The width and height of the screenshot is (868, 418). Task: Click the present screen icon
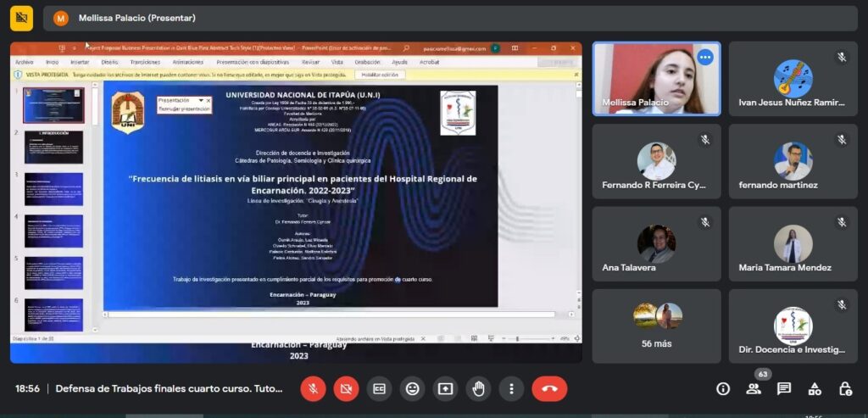445,388
